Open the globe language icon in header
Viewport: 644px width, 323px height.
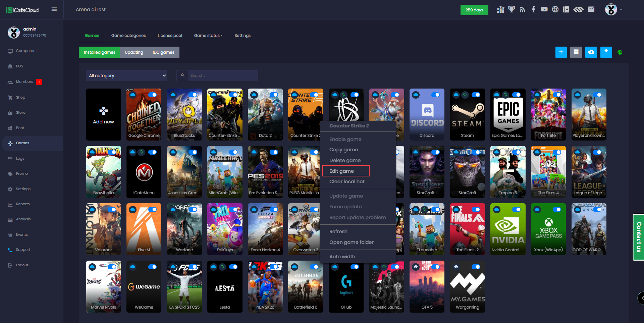click(555, 9)
